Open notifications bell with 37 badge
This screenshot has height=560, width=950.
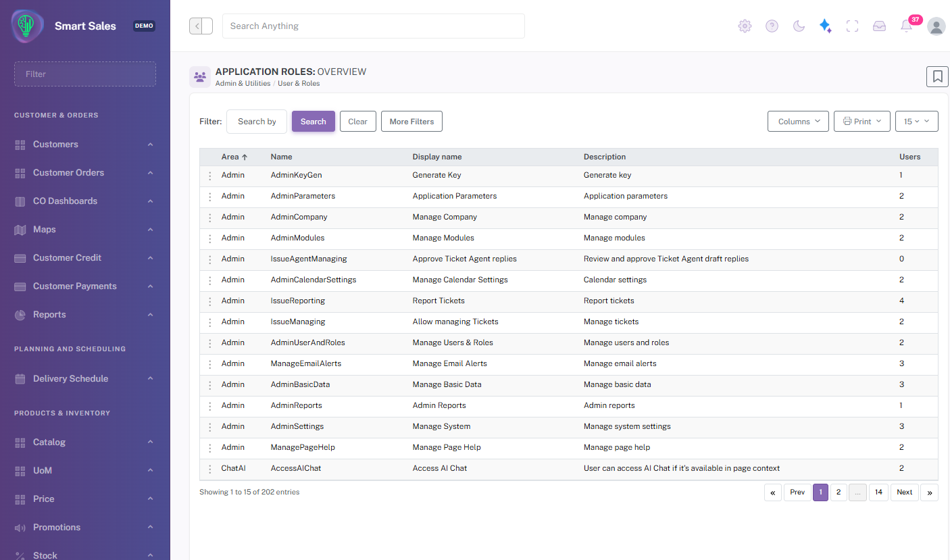click(907, 26)
